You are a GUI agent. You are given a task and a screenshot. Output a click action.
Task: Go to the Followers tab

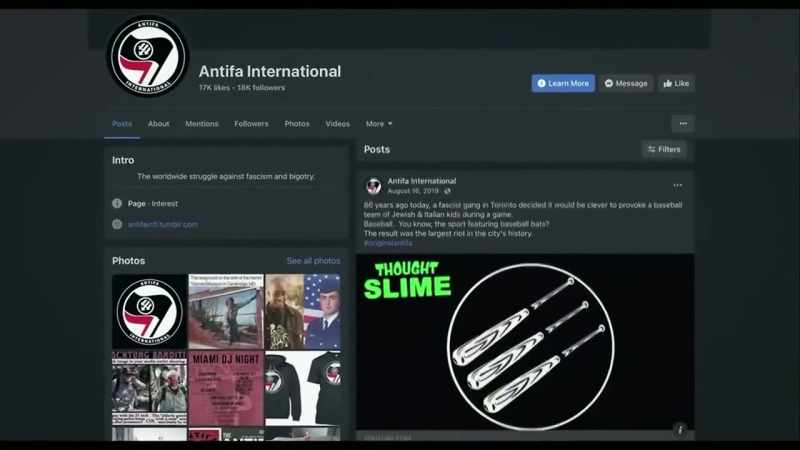coord(251,123)
